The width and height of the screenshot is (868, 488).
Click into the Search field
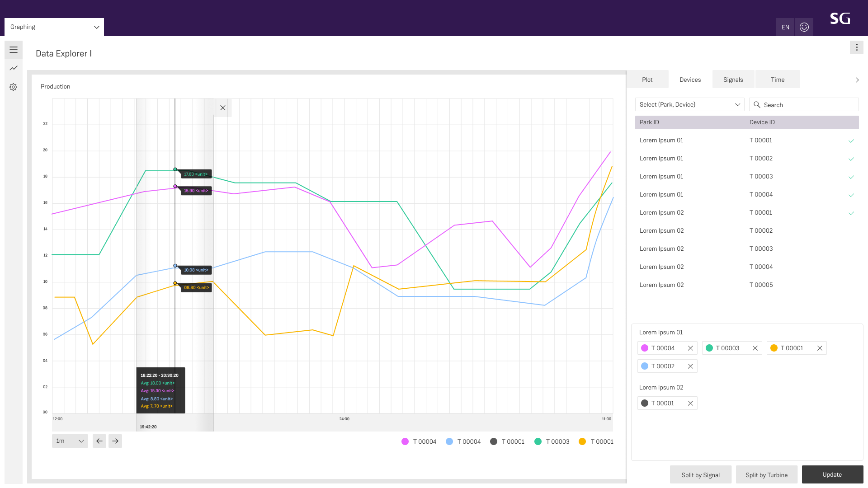coord(804,104)
